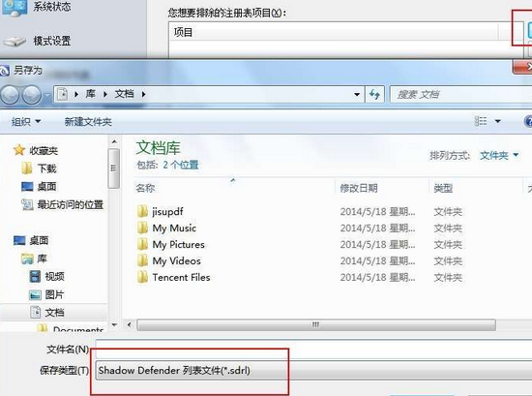Select the System Status sidebar icon

click(15, 8)
